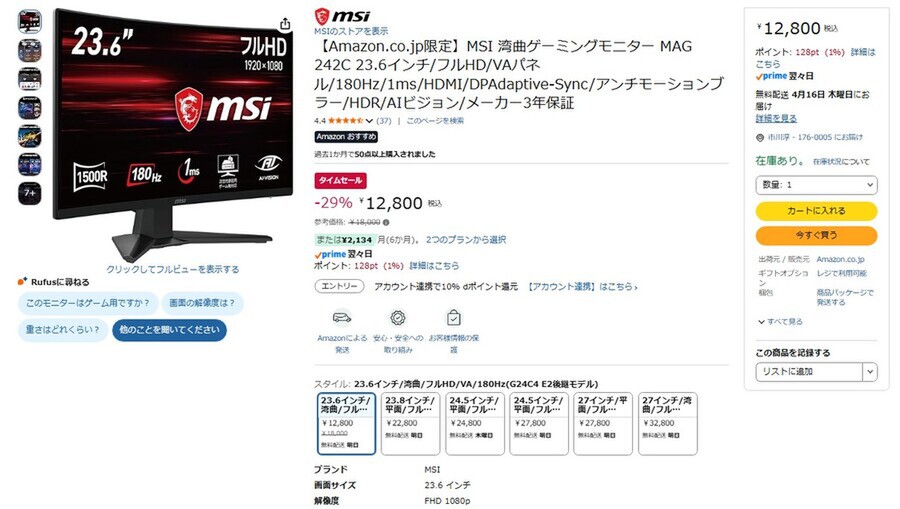
Task: Expand the add-to-list dropdown arrow
Action: [x=870, y=372]
